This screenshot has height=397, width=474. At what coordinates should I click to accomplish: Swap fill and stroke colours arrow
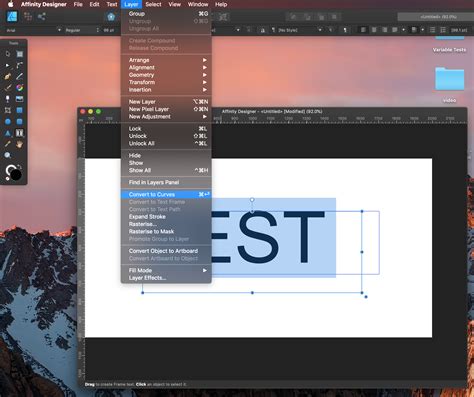(x=20, y=166)
